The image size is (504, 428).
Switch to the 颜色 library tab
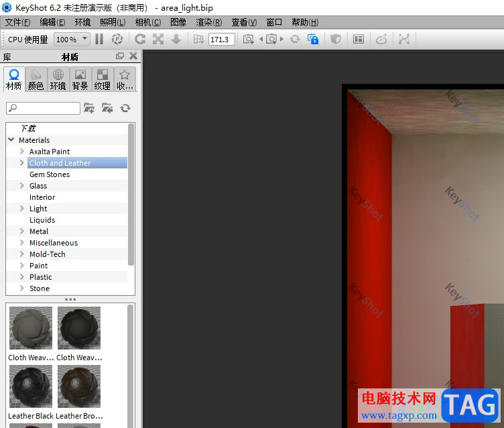point(36,79)
